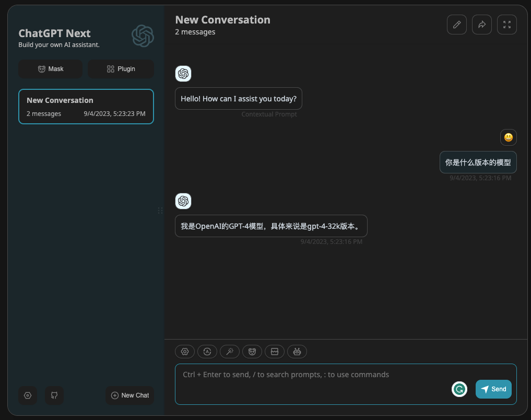Focus the message input text field
The width and height of the screenshot is (531, 420).
[346, 384]
